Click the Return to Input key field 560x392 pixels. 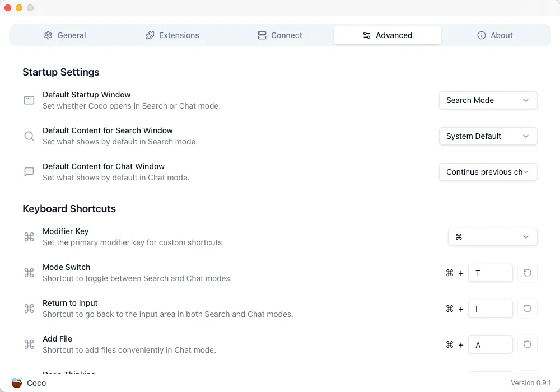[490, 309]
